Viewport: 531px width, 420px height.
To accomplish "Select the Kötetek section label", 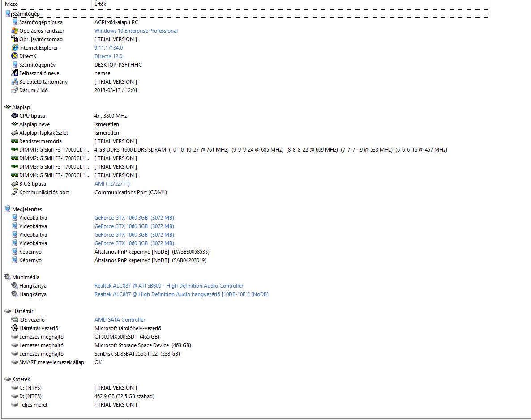I will coord(21,379).
